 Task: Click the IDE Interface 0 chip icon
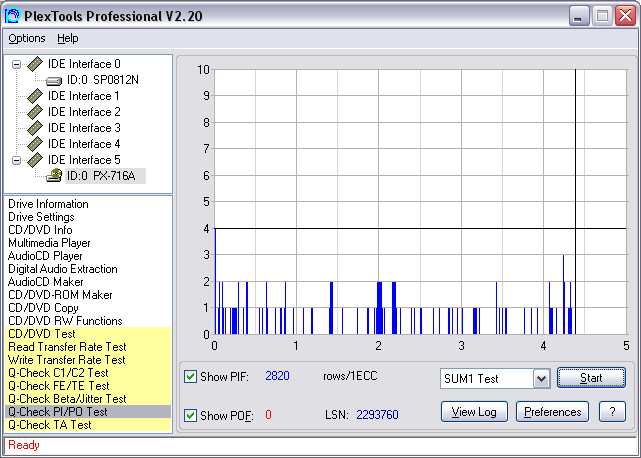tap(35, 64)
